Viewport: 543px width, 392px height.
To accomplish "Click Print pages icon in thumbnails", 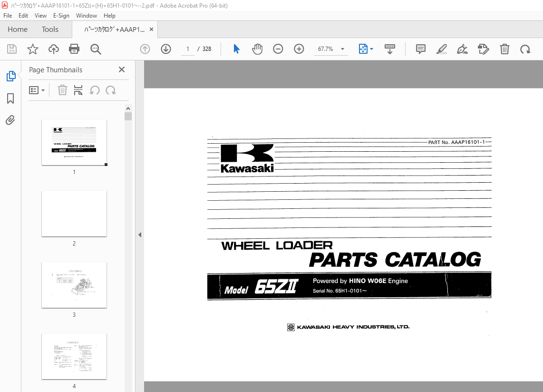I will click(x=78, y=90).
